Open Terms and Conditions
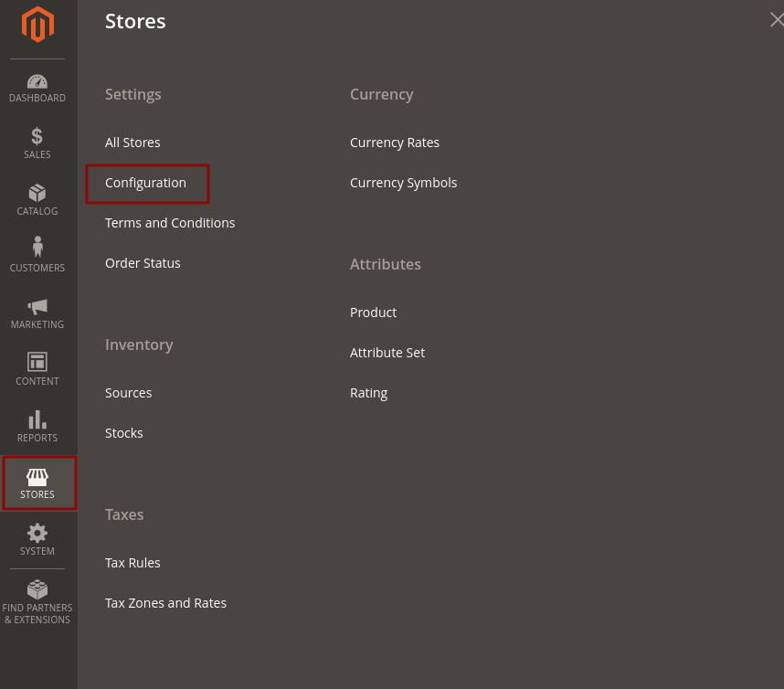Screen dimensions: 784x689 click(x=170, y=223)
